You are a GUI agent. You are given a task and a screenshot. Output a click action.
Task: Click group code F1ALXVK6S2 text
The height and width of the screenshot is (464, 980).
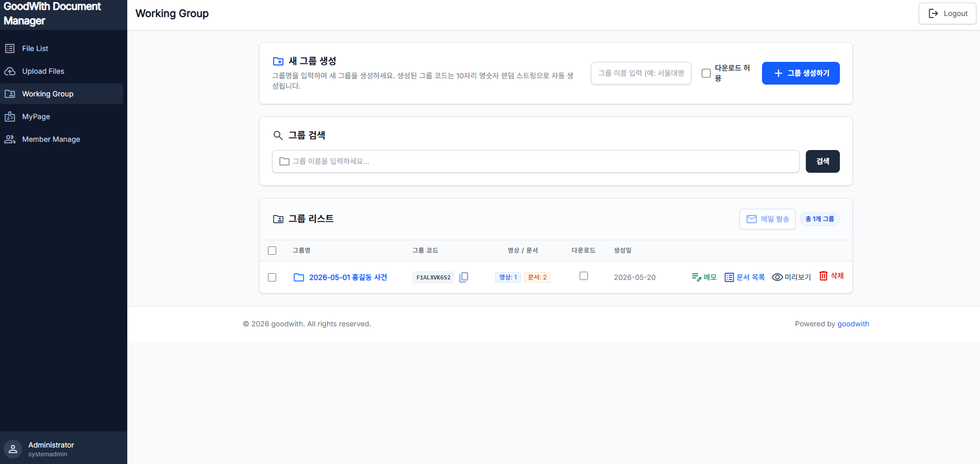(x=433, y=277)
